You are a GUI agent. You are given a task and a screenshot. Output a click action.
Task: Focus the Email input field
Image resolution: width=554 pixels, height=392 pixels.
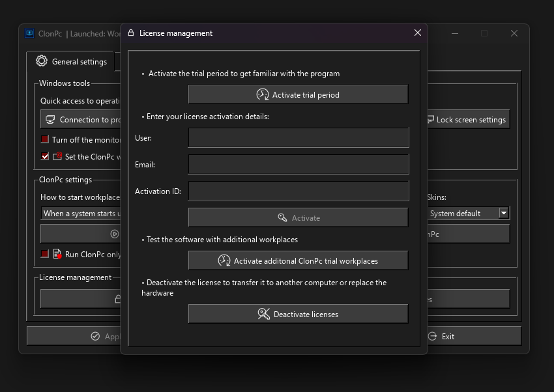click(x=299, y=164)
